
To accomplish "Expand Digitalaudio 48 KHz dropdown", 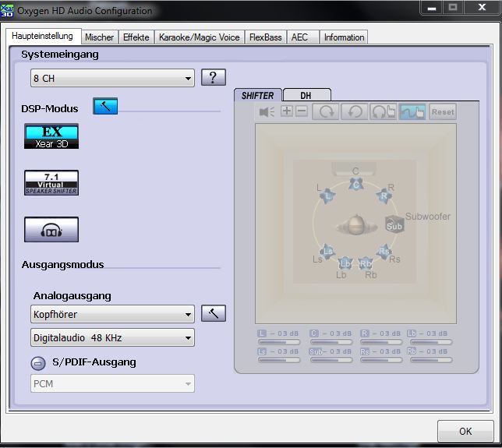I will (112, 337).
